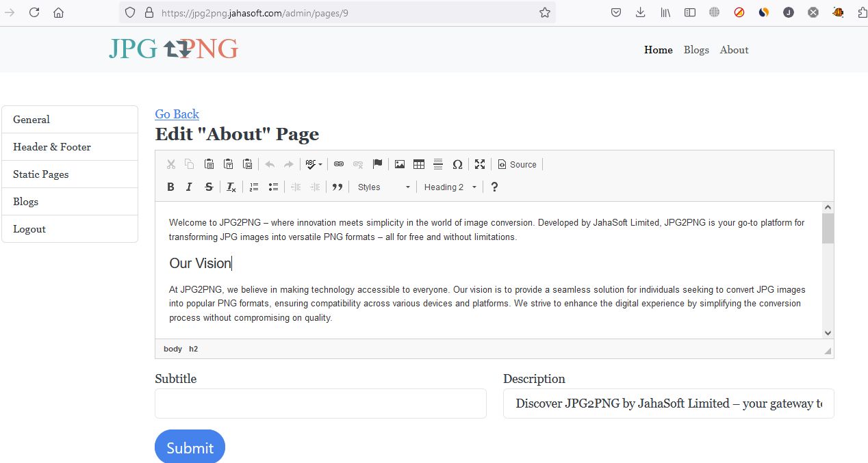Screen dimensions: 868x463
Task: Click the editor resize handle corner
Action: click(x=828, y=351)
